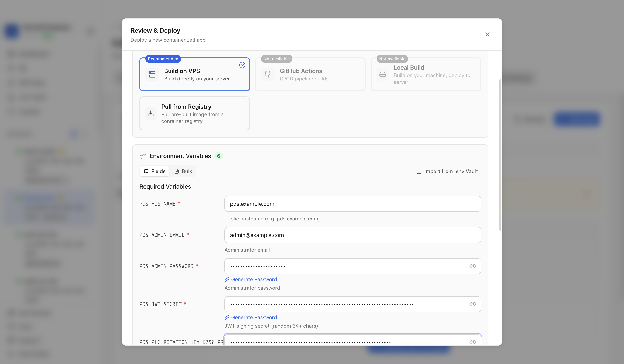Choose the GitHub Actions build card

(310, 74)
